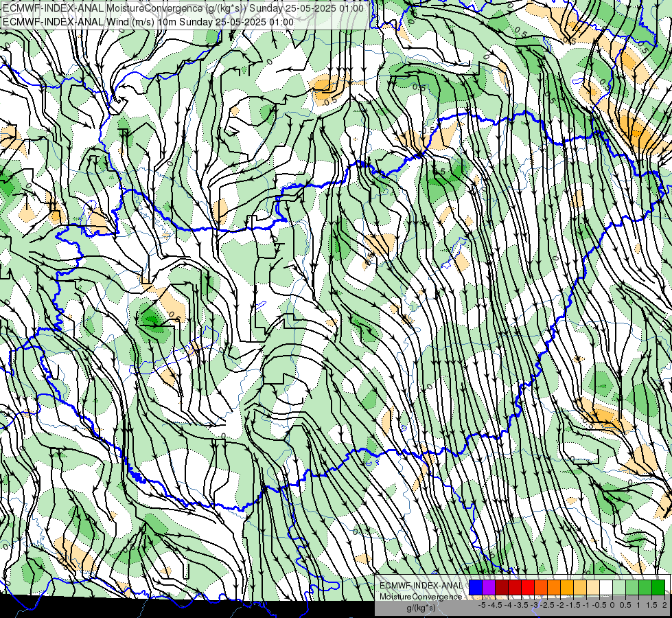The height and width of the screenshot is (618, 672).
Task: Click the purple legend swatch
Action: point(489,587)
